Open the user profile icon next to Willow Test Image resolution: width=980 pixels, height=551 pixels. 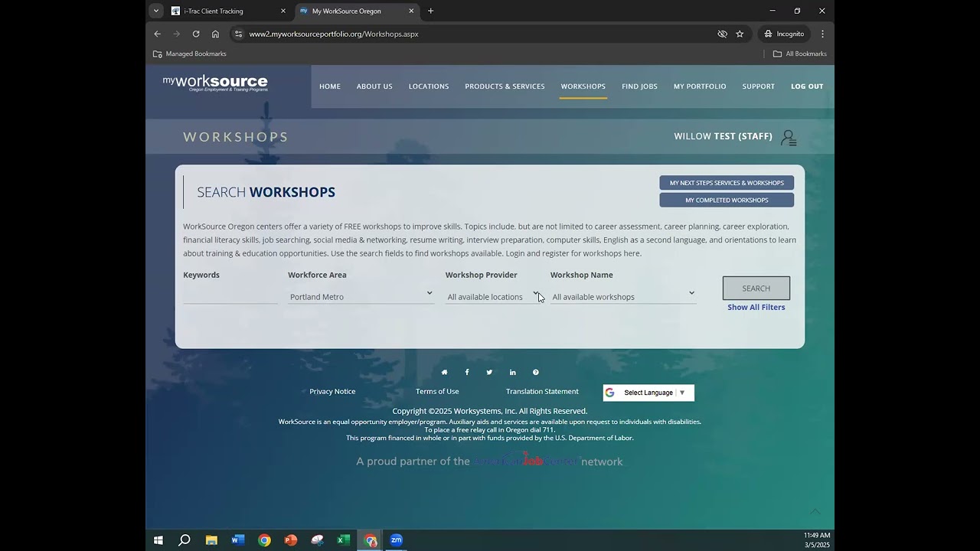[x=789, y=138]
